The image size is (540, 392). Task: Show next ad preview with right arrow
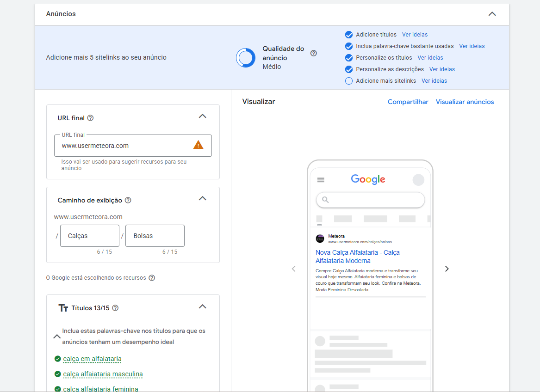coord(447,269)
